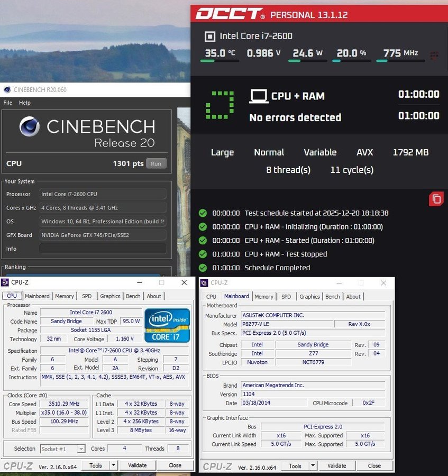448x476 pixels.
Task: Click the small grid icon right of 775 MHz
Action: [434, 54]
